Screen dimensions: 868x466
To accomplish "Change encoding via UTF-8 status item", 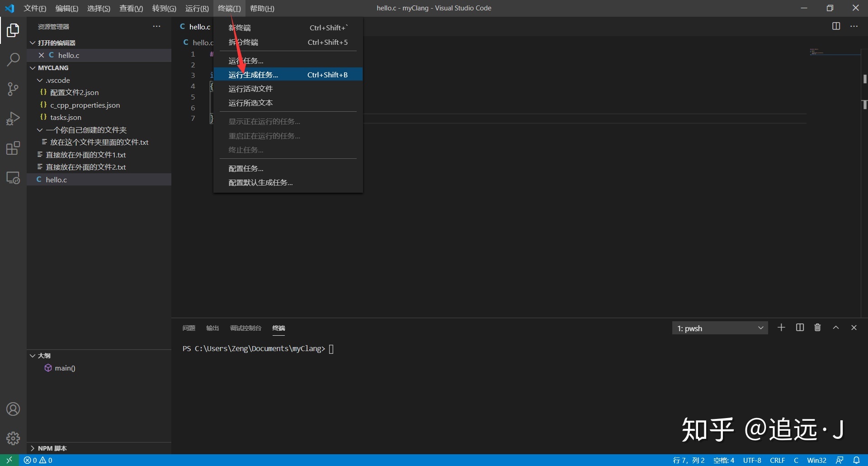I will pyautogui.click(x=752, y=460).
